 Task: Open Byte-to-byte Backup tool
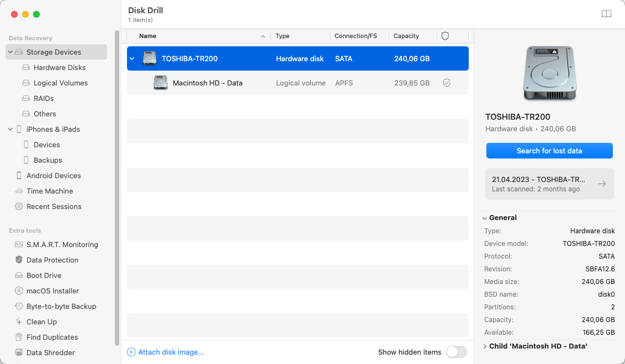61,306
